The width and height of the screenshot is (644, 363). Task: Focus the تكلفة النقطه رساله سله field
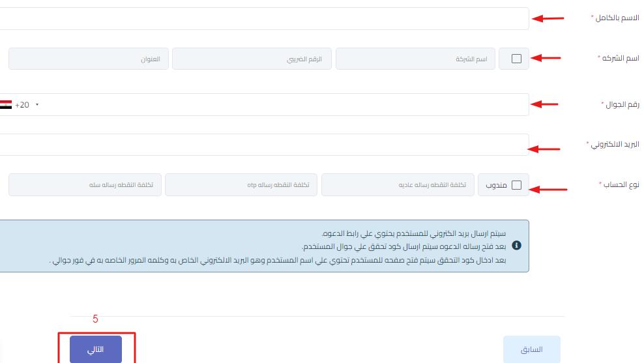pos(85,185)
